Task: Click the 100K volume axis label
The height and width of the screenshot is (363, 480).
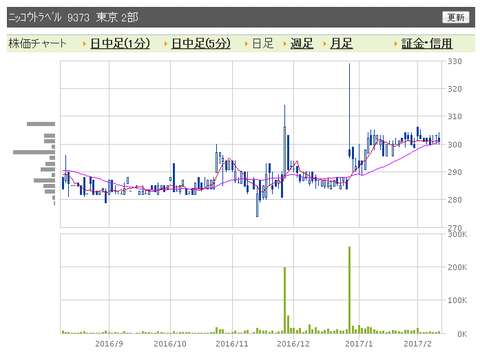Action: [x=457, y=301]
